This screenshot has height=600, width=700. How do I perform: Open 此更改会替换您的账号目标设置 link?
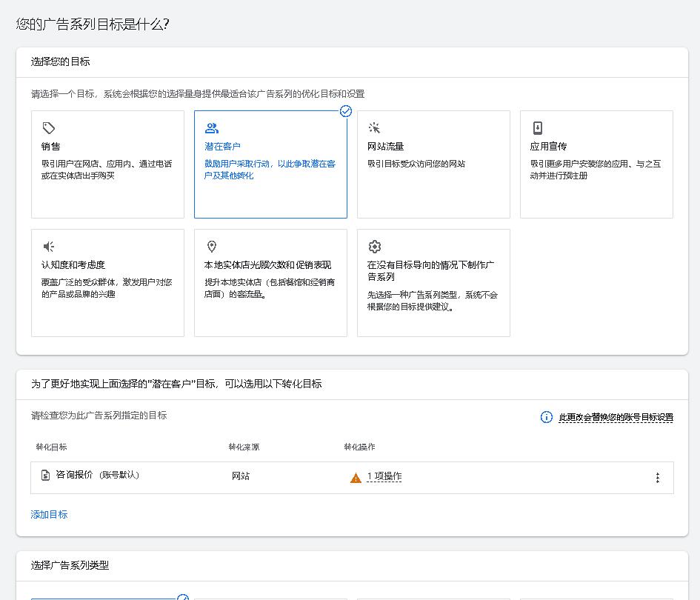616,418
